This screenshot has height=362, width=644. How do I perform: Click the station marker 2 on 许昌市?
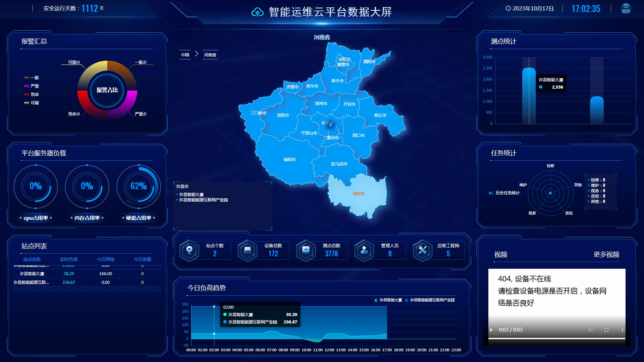click(330, 124)
